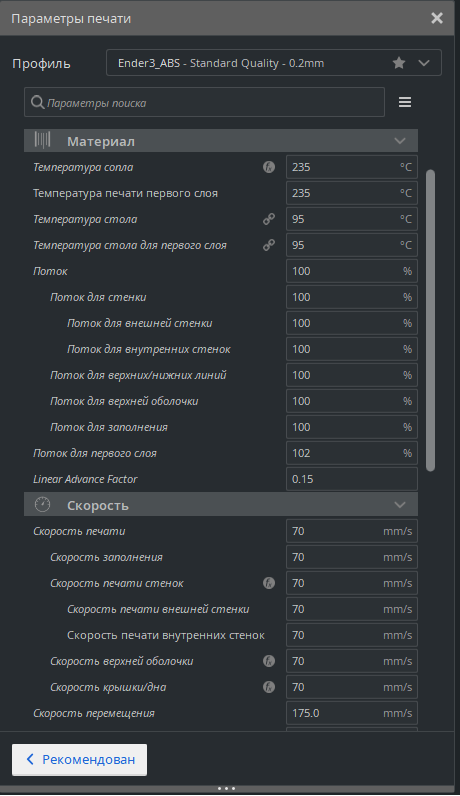This screenshot has width=460, height=796.
Task: Close the Параметры печати panel
Action: 437,18
